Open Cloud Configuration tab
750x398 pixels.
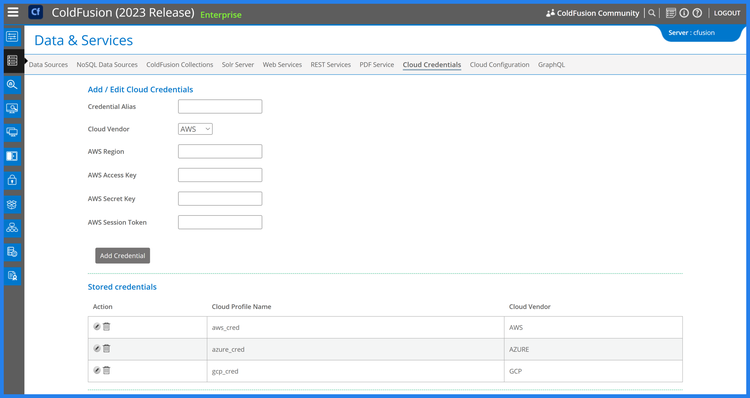tap(499, 65)
